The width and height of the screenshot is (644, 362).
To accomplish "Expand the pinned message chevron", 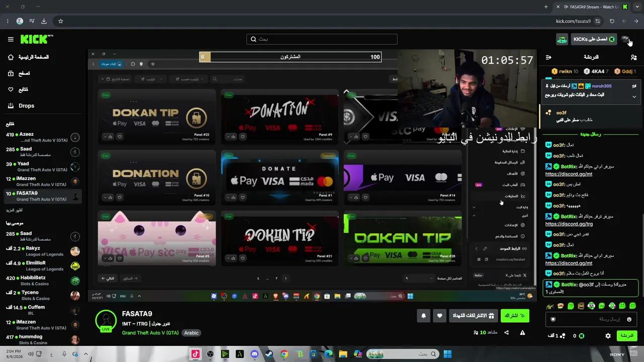I will [634, 97].
